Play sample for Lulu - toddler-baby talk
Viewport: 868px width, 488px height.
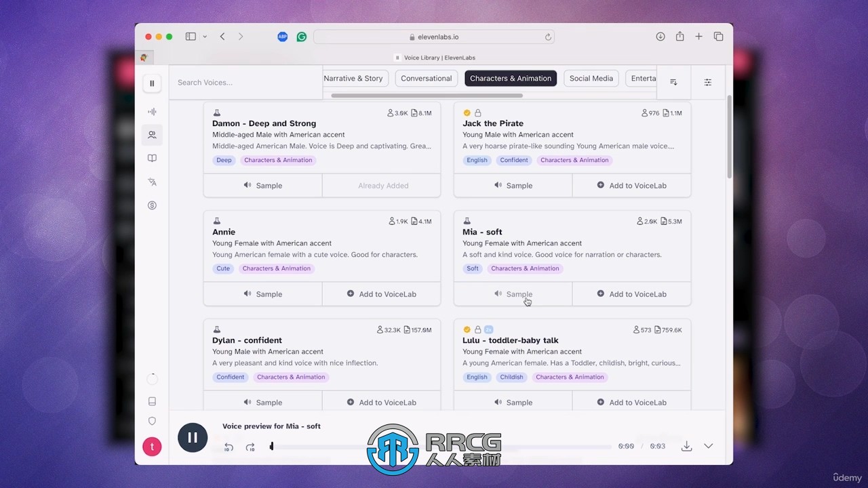click(x=513, y=401)
